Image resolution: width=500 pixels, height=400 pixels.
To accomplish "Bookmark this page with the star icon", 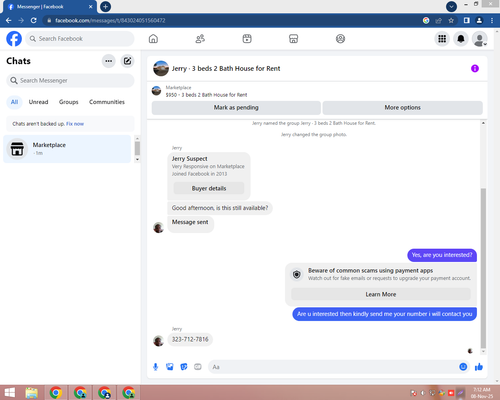I will 451,21.
